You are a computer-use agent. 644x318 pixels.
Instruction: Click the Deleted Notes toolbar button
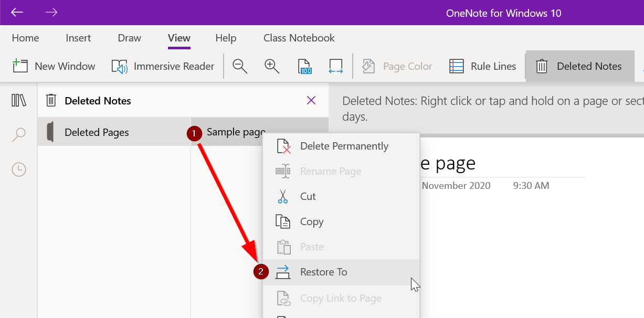(x=579, y=66)
